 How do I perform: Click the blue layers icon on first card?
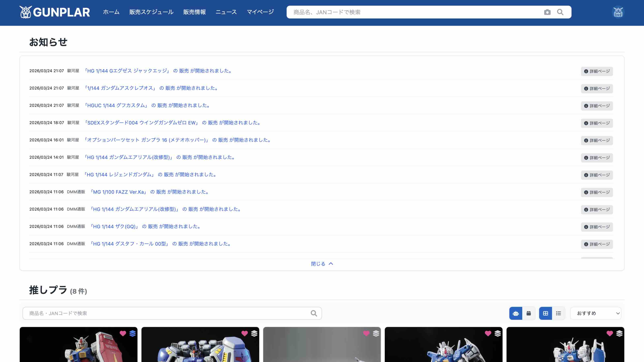click(x=132, y=333)
